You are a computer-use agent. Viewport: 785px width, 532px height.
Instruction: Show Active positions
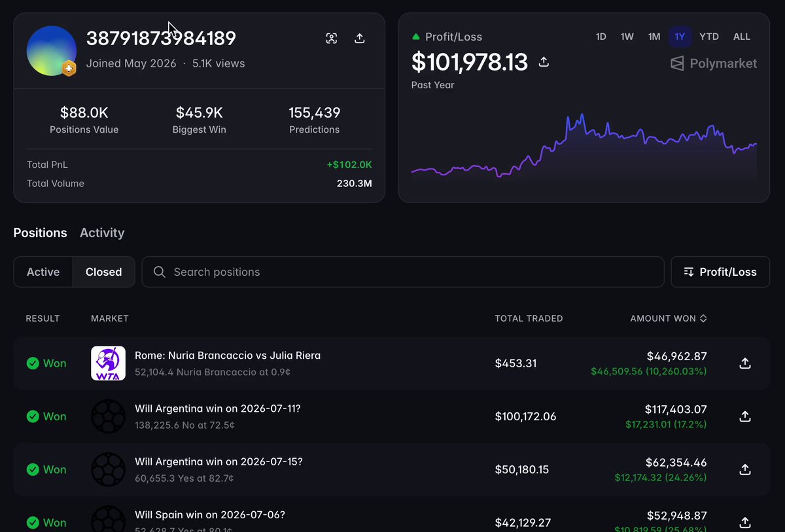click(x=43, y=272)
